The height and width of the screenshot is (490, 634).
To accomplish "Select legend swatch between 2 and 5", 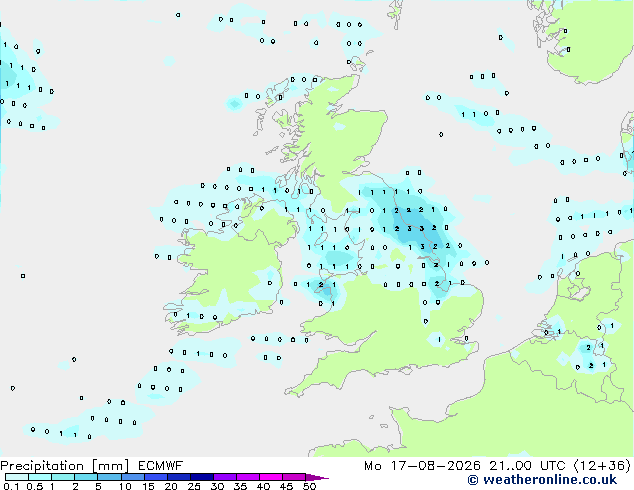I will click(x=86, y=477).
